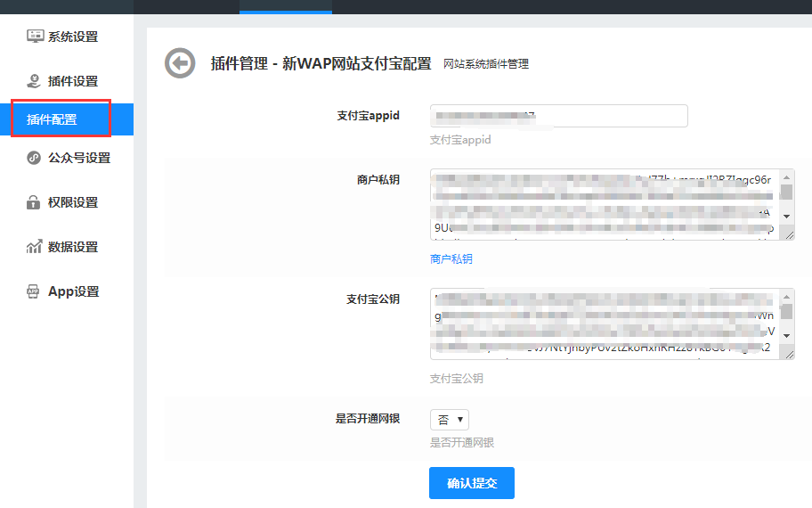Open the 是否开通网银 dropdown
This screenshot has height=508, width=812.
pyautogui.click(x=450, y=420)
